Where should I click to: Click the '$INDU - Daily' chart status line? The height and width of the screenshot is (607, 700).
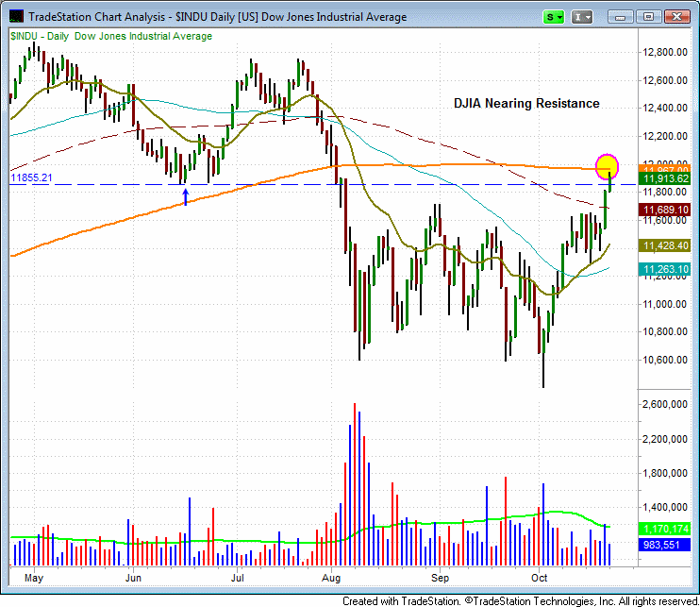pyautogui.click(x=111, y=36)
